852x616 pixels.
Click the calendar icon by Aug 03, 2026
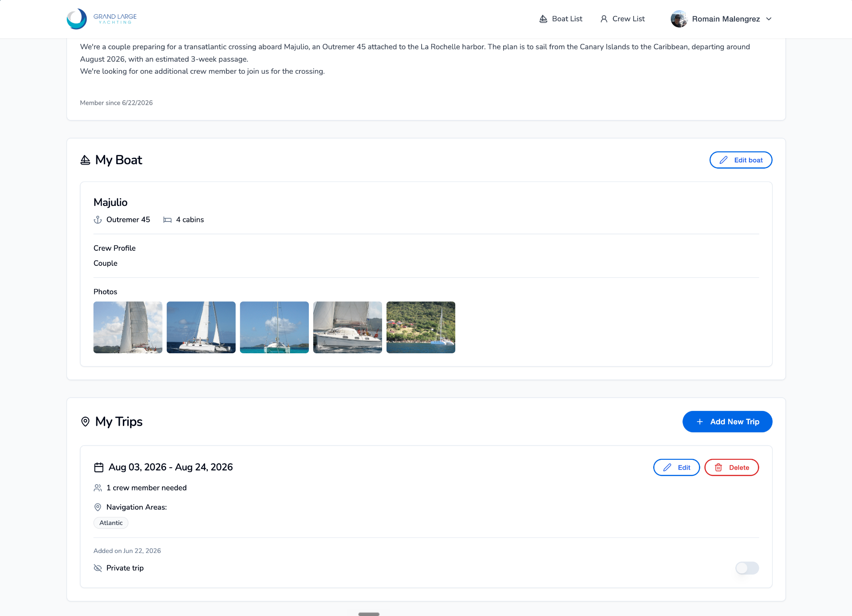coord(99,467)
